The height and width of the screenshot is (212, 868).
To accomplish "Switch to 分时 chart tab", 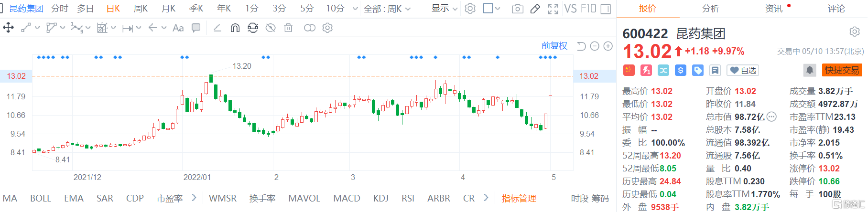I will [x=60, y=9].
